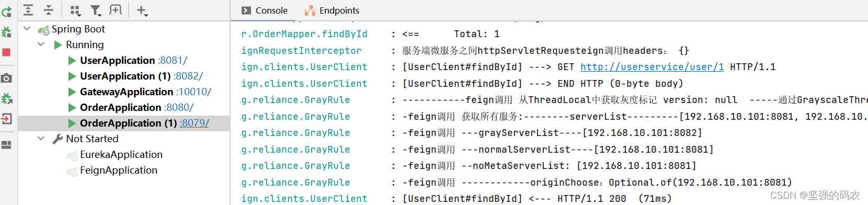Collapse the Not Started group
The width and height of the screenshot is (868, 205).
pos(41,139)
